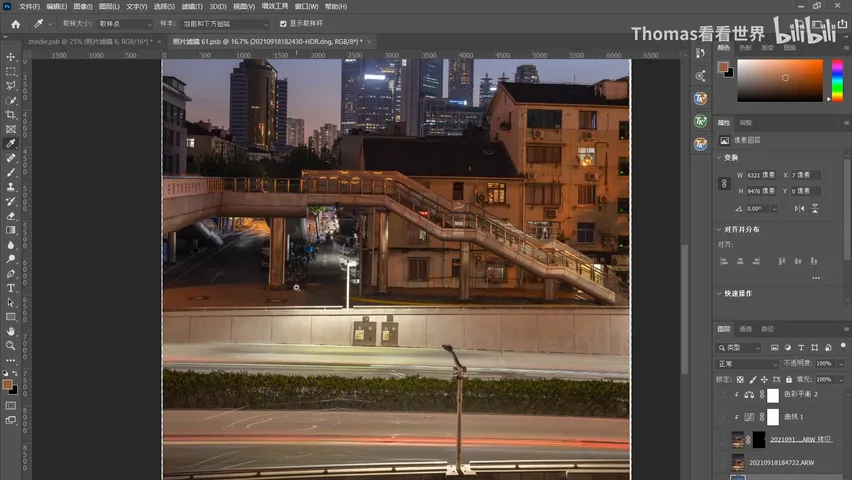Image resolution: width=852 pixels, height=480 pixels.
Task: Open the 窗口(W) menu
Action: (306, 7)
